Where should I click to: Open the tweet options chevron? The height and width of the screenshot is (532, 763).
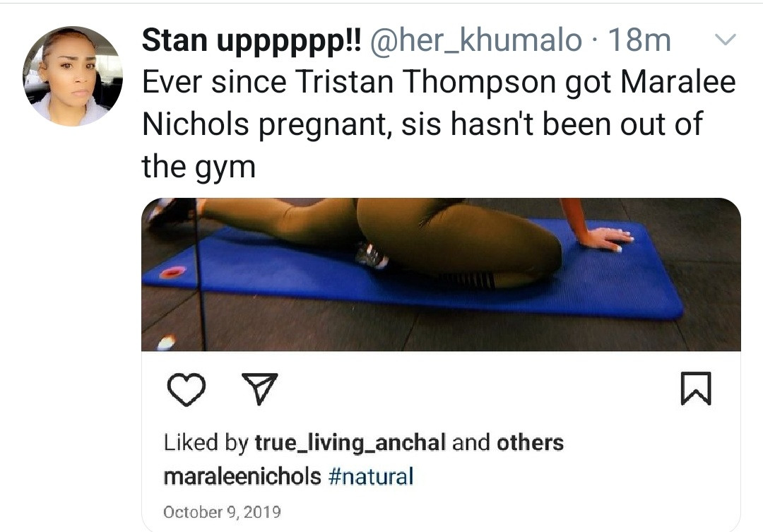(x=726, y=40)
